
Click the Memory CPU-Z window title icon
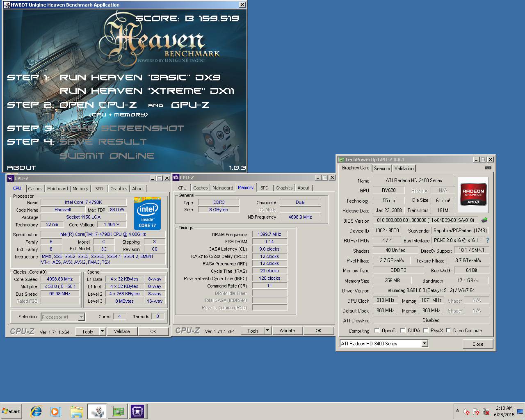[x=176, y=177]
